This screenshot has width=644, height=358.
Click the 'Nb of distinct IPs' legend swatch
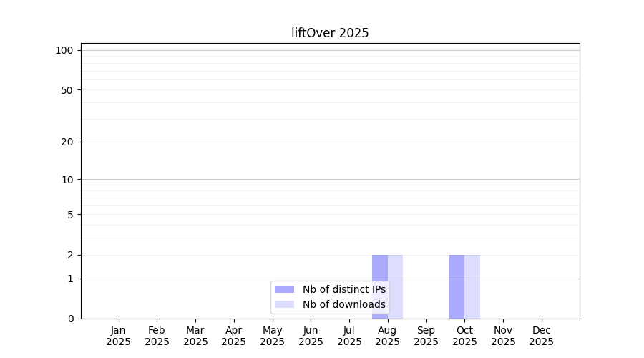coord(284,289)
